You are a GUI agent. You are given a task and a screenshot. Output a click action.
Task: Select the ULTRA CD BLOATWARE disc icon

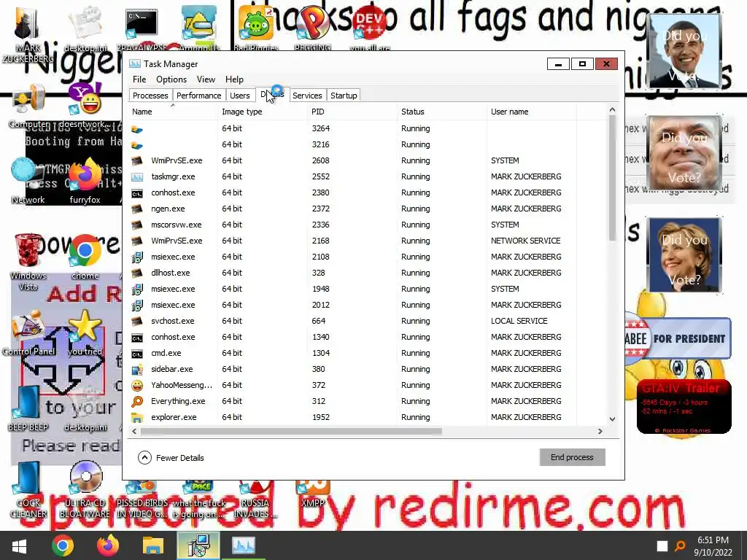pyautogui.click(x=85, y=491)
